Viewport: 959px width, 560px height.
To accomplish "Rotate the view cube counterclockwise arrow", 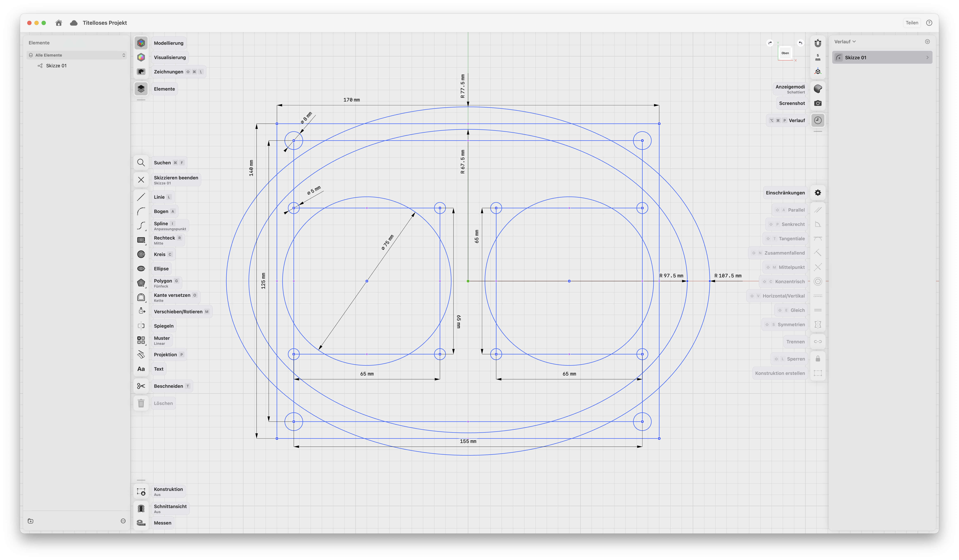I will click(x=800, y=43).
